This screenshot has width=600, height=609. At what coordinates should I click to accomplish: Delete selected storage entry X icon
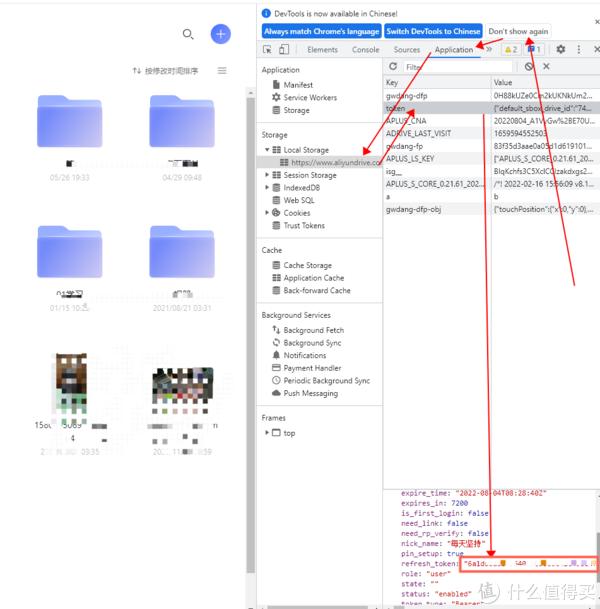tap(546, 66)
